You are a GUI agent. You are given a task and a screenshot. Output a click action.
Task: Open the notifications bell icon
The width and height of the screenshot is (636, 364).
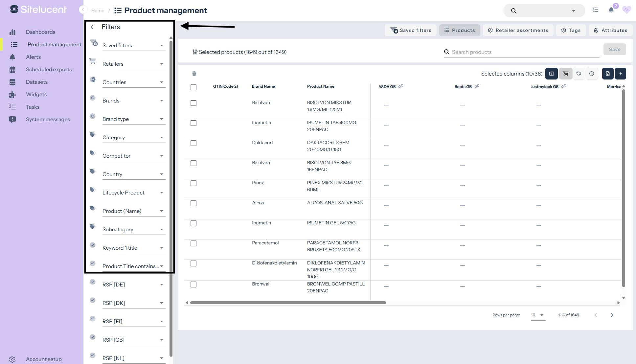[611, 10]
